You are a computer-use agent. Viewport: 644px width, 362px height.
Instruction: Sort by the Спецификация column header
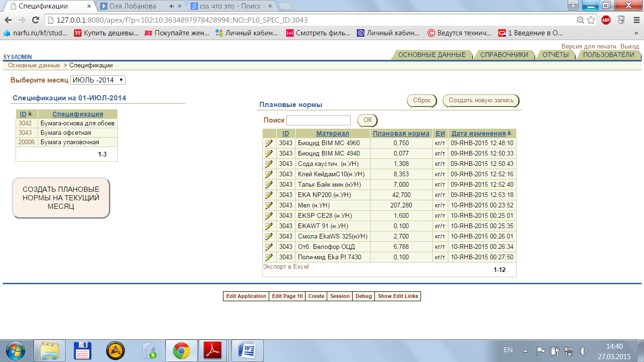(x=78, y=114)
